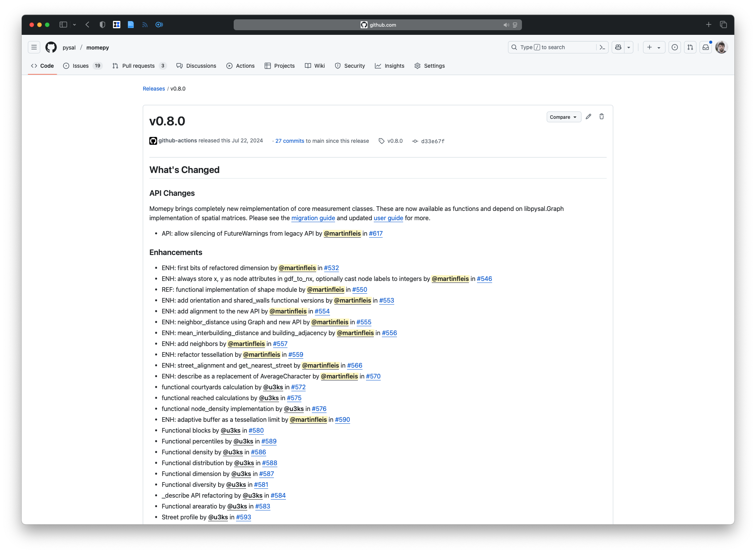Click the edit release pencil icon
The height and width of the screenshot is (553, 756).
[x=588, y=116]
